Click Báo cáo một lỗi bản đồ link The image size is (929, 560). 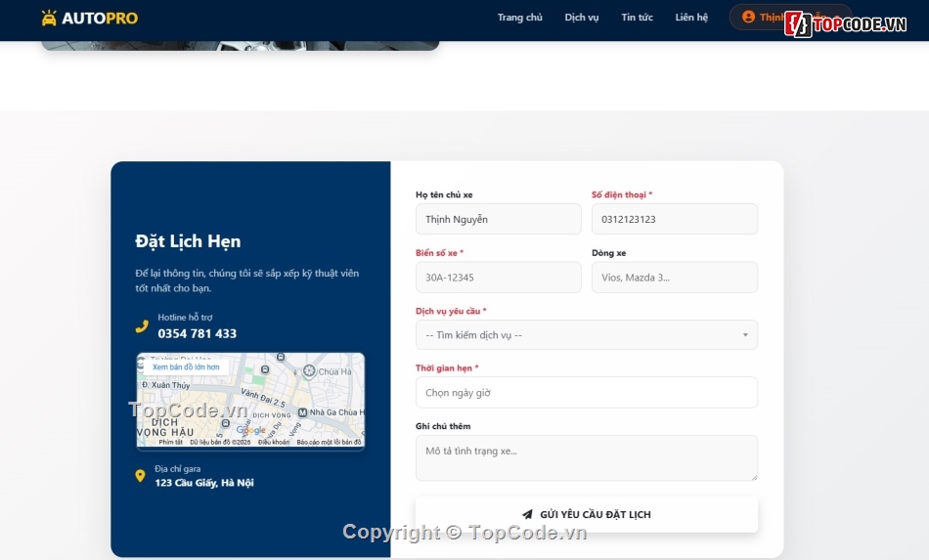click(x=329, y=442)
